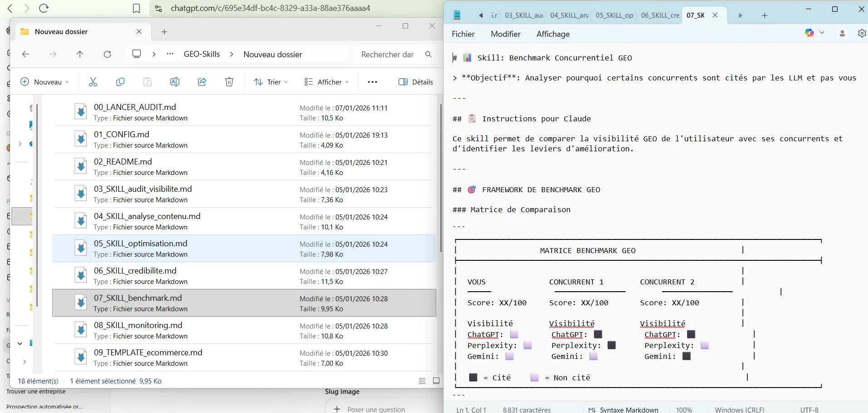
Task: Select file 03_SKILL_audit_visibilite.md
Action: 244,194
